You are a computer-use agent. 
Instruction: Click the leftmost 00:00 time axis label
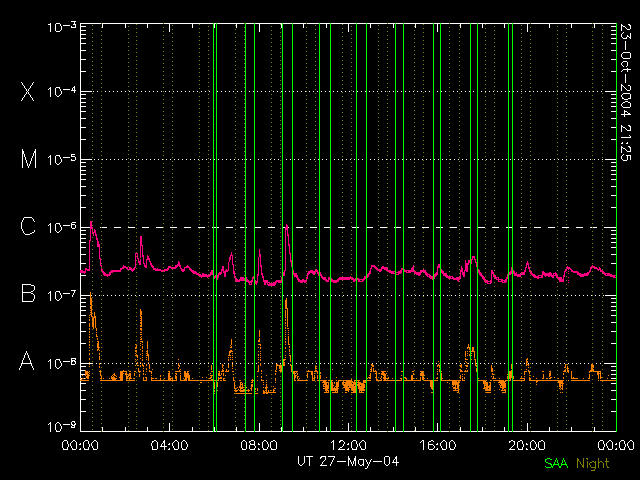[x=80, y=444]
